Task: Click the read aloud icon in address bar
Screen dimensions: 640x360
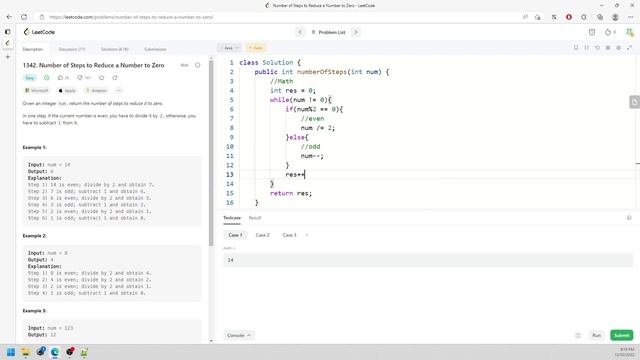Action: pos(525,17)
